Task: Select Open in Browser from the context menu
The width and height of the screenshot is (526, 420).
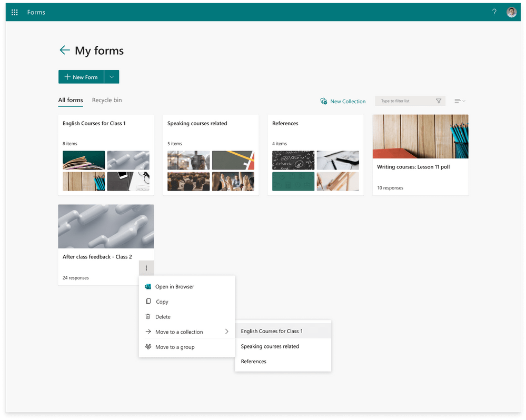Action: click(x=174, y=286)
